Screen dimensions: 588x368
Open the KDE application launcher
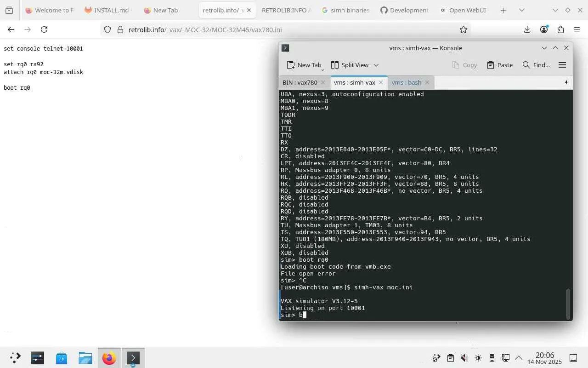[15, 358]
